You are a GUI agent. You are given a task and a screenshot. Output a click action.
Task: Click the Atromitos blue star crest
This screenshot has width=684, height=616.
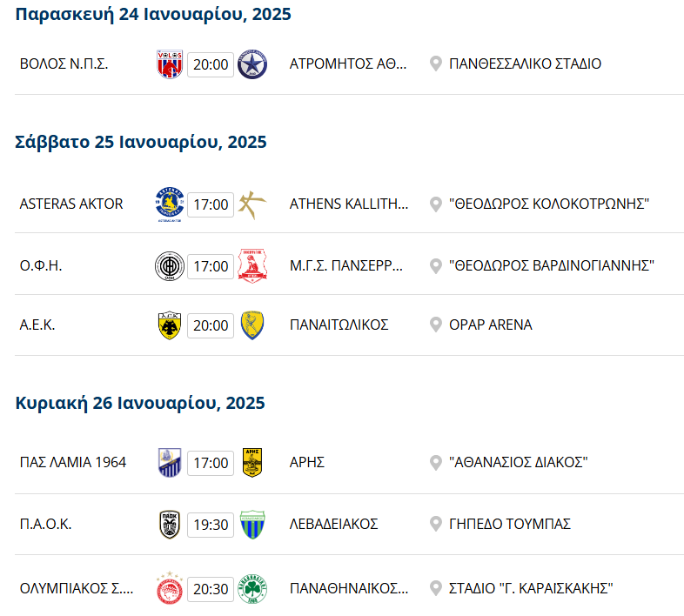pyautogui.click(x=252, y=64)
